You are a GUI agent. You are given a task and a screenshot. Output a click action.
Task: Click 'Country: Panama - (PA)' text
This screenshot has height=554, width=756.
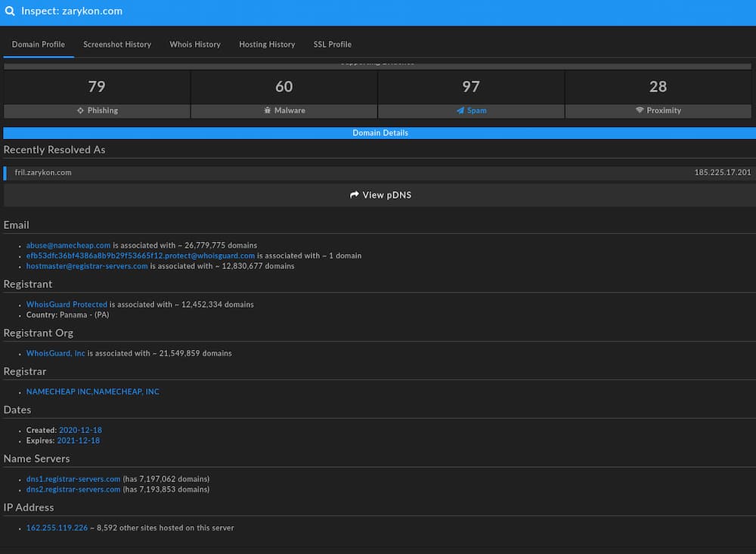67,315
